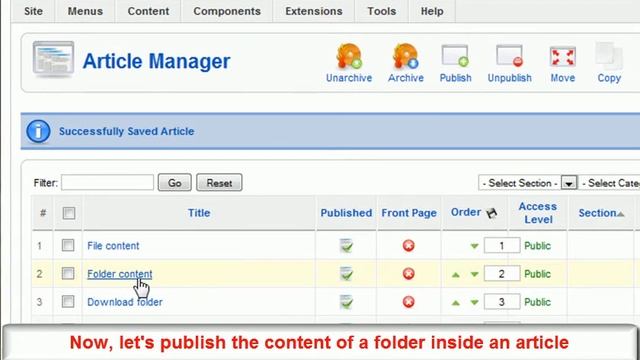Open the Site menu
This screenshot has height=360, width=640.
coord(33,11)
